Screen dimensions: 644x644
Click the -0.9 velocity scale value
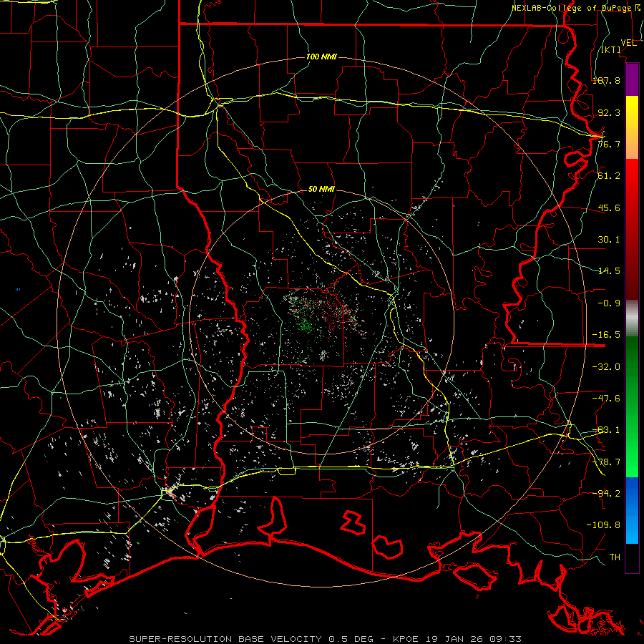click(x=609, y=303)
